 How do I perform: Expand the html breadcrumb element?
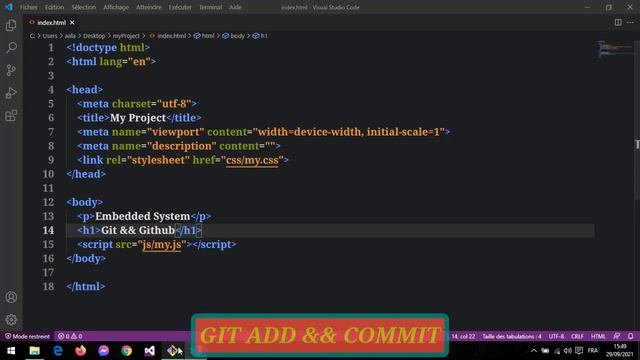click(204, 36)
